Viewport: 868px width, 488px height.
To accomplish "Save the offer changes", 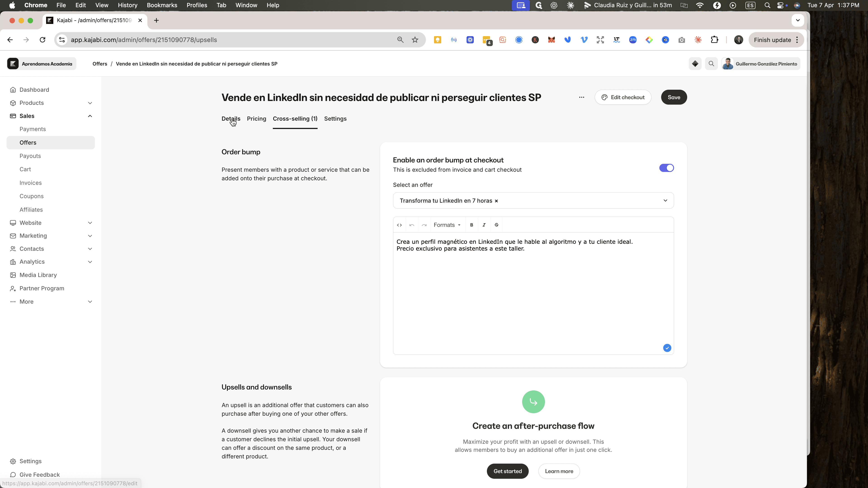I will click(674, 97).
